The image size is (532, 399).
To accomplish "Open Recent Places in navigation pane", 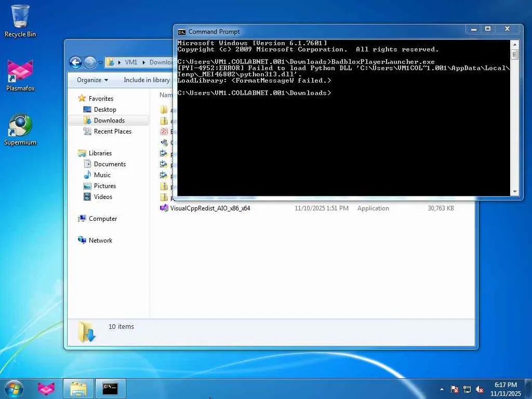I will [112, 131].
